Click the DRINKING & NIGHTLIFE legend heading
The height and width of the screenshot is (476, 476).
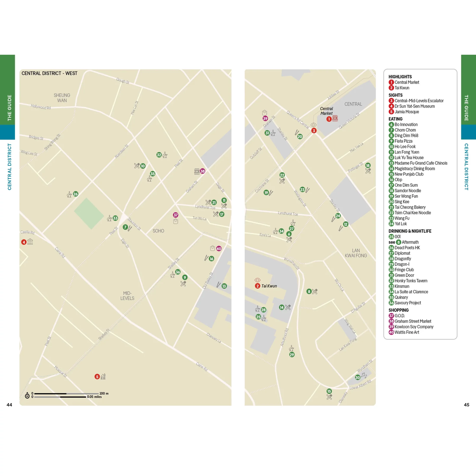pos(410,231)
